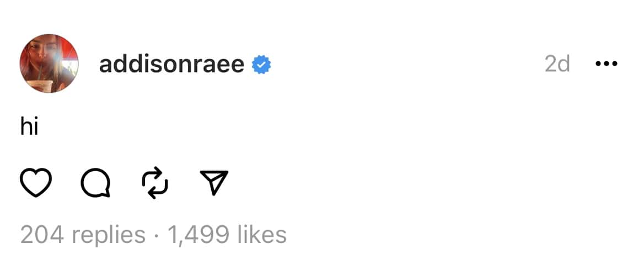Toggle the heart to like addisonraee's thread
Screen dimensions: 644x270
point(35,183)
